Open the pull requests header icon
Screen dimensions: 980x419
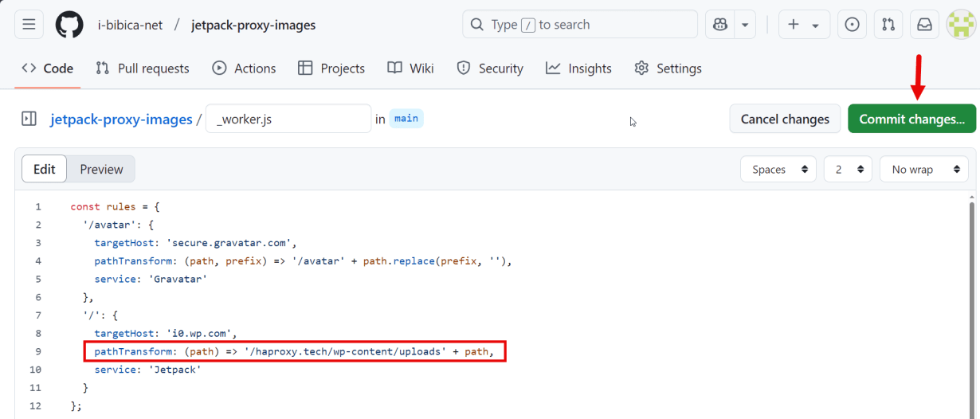point(888,25)
